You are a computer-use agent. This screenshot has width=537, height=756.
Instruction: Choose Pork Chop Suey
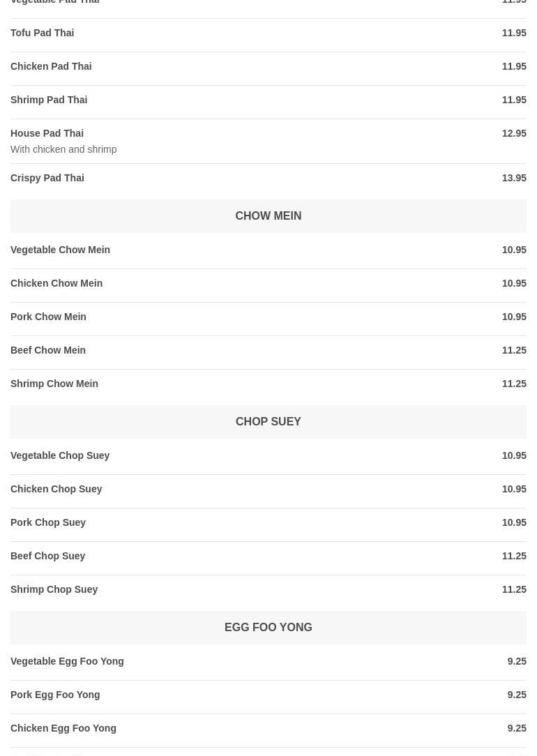tap(48, 522)
